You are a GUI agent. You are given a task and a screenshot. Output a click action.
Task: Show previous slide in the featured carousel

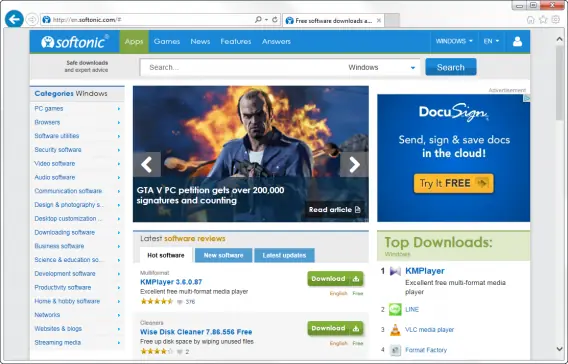pyautogui.click(x=147, y=164)
